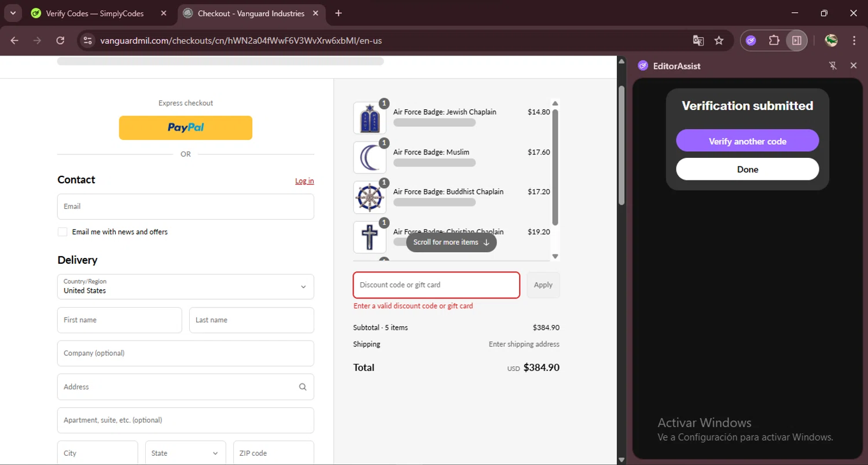The width and height of the screenshot is (868, 465).
Task: Click the Company (optional) field
Action: pos(186,353)
